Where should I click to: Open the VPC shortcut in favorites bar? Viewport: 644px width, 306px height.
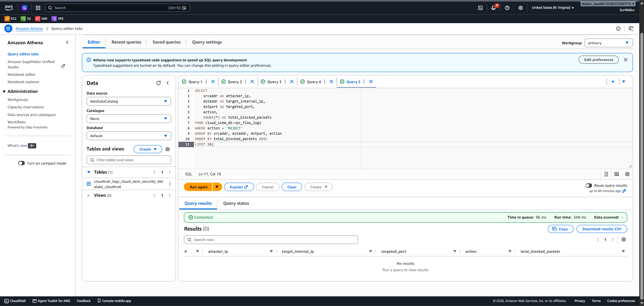(58, 19)
